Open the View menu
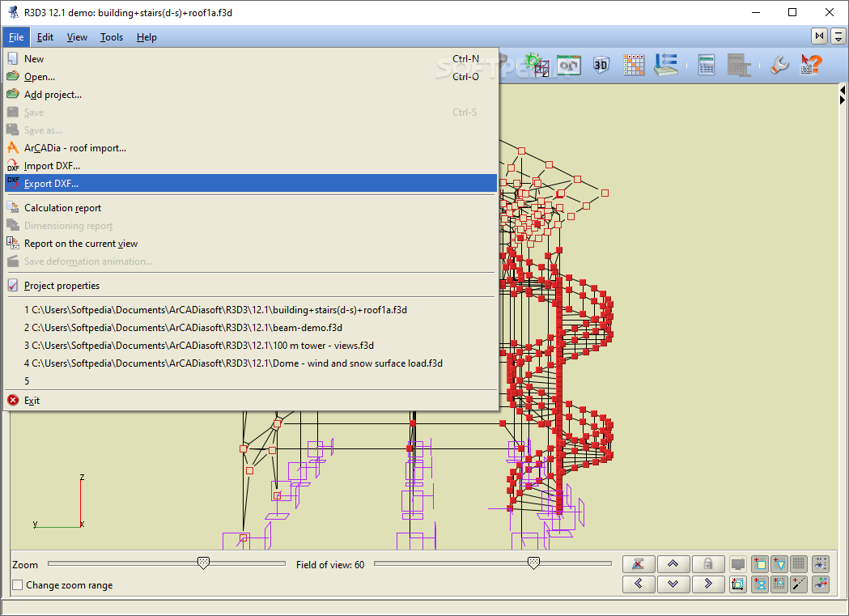 tap(77, 36)
